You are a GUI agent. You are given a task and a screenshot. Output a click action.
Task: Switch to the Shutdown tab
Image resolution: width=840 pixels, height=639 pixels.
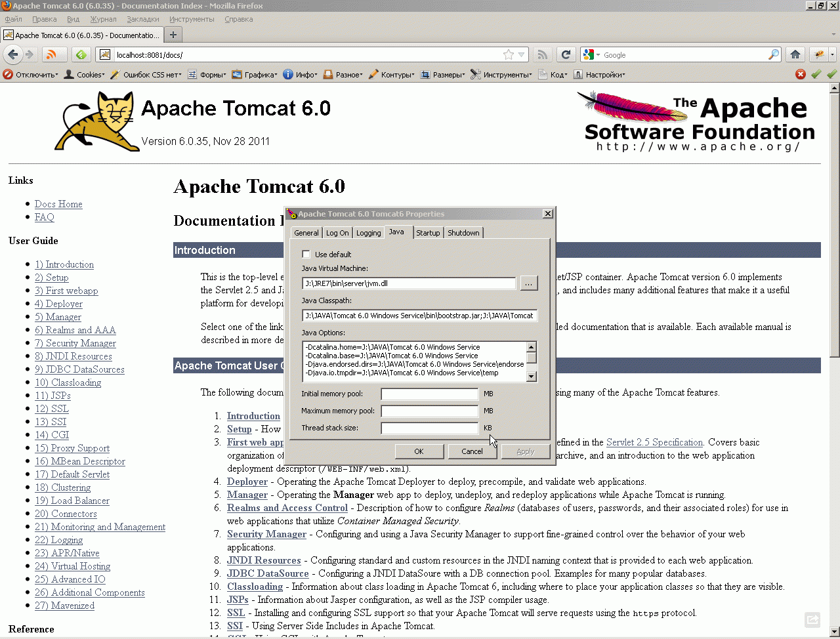pyautogui.click(x=463, y=233)
